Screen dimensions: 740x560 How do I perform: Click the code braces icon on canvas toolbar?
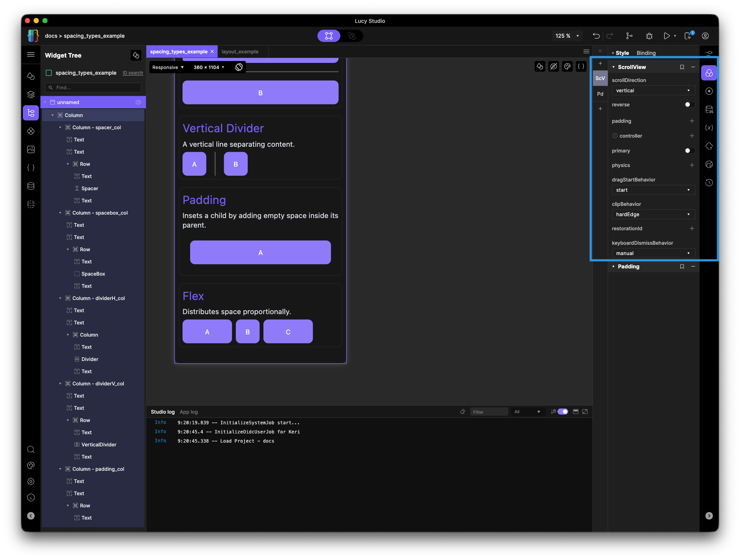581,67
